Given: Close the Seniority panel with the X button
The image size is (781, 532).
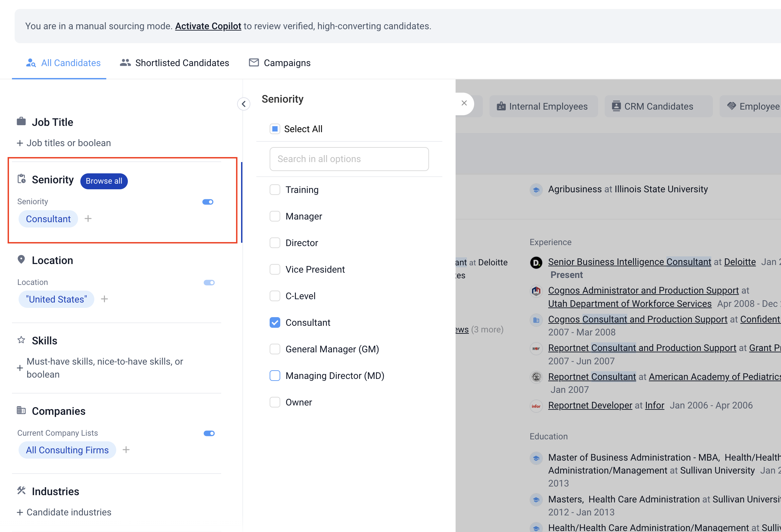Looking at the screenshot, I should pyautogui.click(x=464, y=103).
